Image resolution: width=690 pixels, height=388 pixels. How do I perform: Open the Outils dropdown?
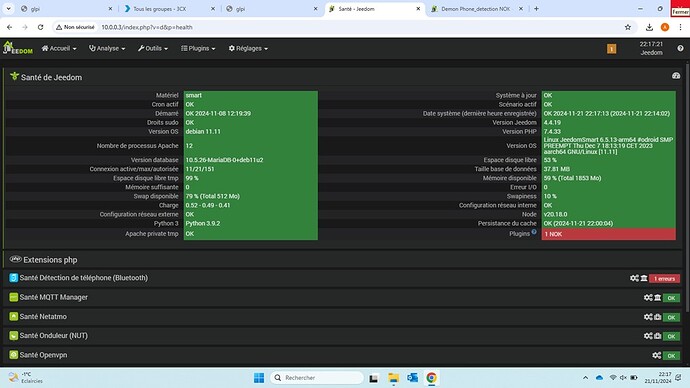(153, 48)
